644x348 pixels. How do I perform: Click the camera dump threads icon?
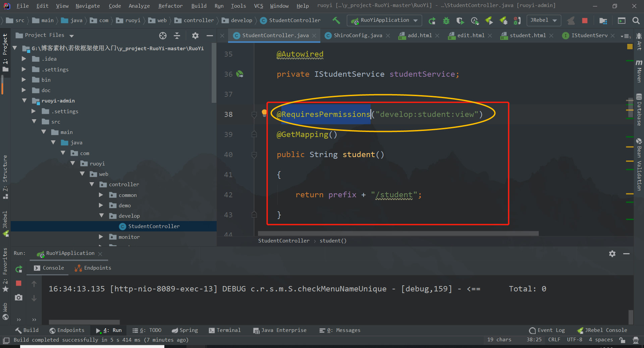[19, 297]
